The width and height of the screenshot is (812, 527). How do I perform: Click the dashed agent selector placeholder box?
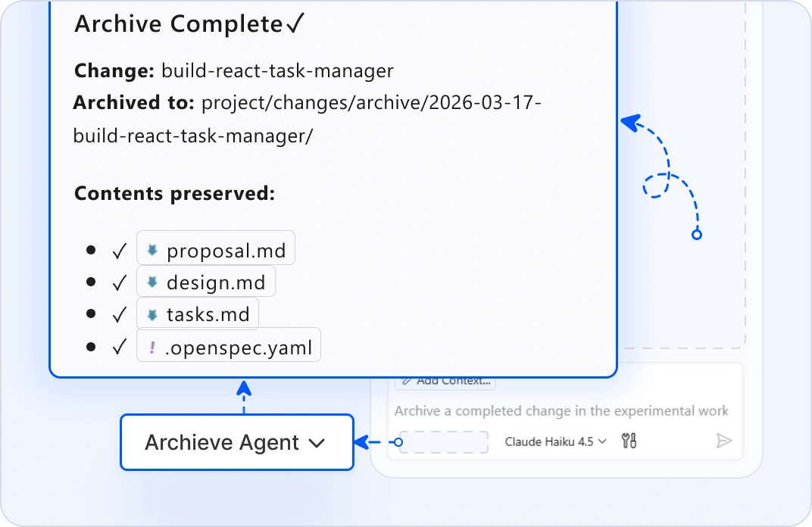click(444, 441)
